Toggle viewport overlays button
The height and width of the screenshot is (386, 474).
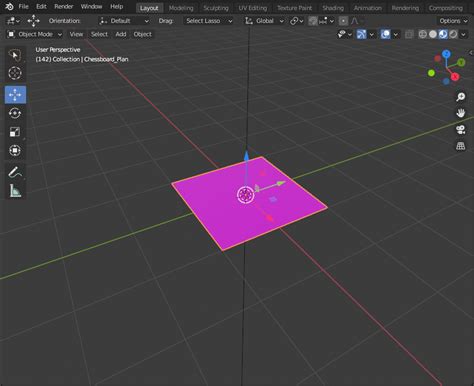(385, 34)
